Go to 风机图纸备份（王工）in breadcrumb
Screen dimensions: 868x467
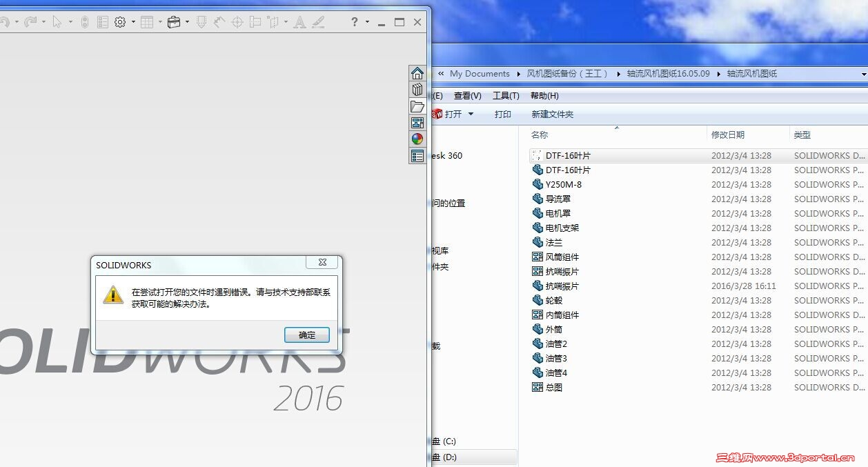[568, 74]
